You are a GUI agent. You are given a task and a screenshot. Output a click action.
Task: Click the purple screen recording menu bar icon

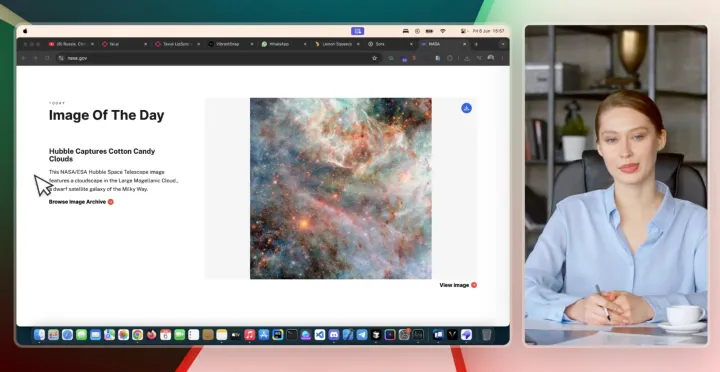click(x=357, y=31)
